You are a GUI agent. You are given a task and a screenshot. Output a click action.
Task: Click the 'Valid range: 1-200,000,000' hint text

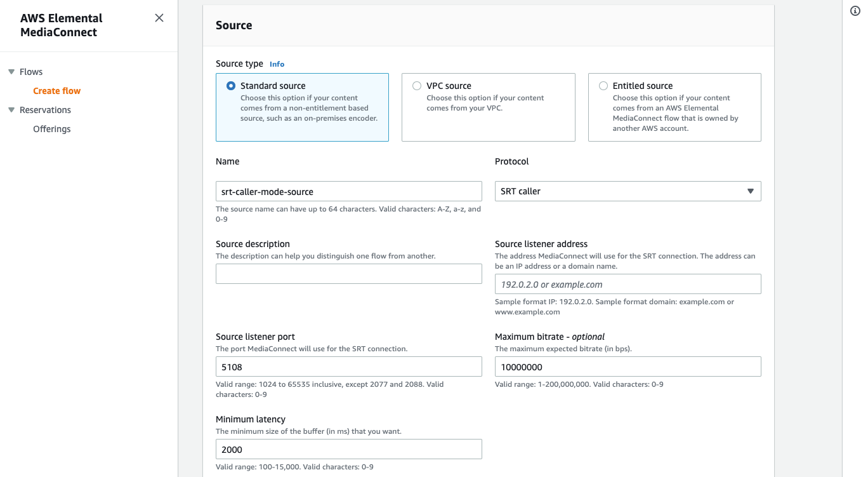pos(579,384)
